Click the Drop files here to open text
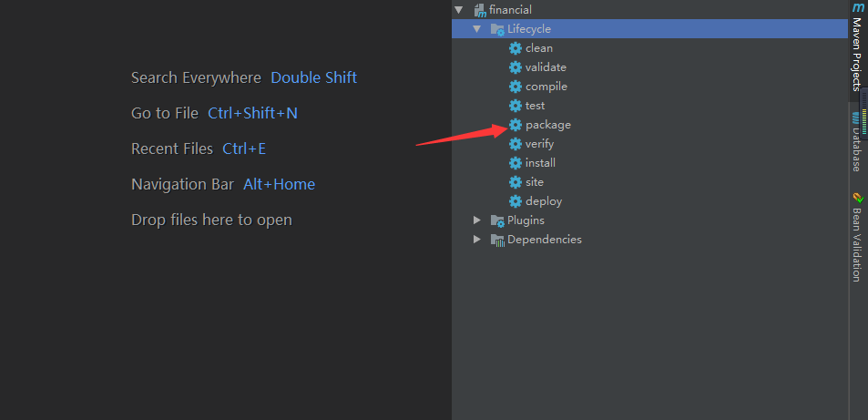The image size is (868, 420). coord(211,220)
